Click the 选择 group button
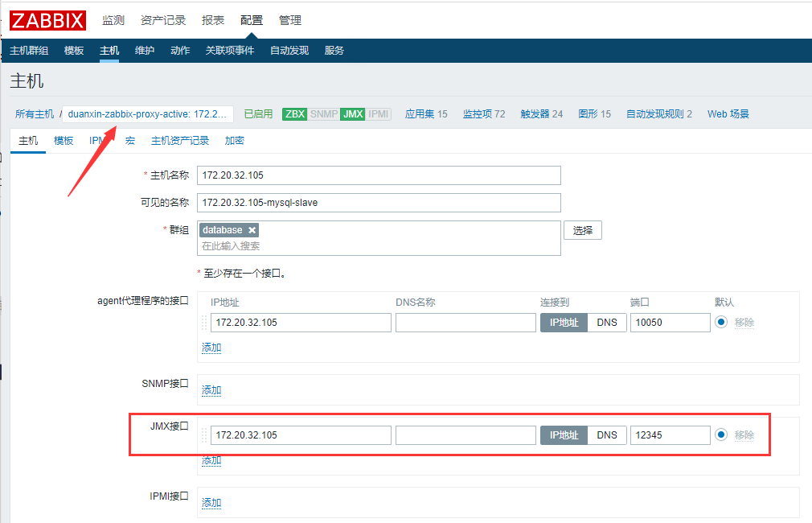 [x=583, y=230]
